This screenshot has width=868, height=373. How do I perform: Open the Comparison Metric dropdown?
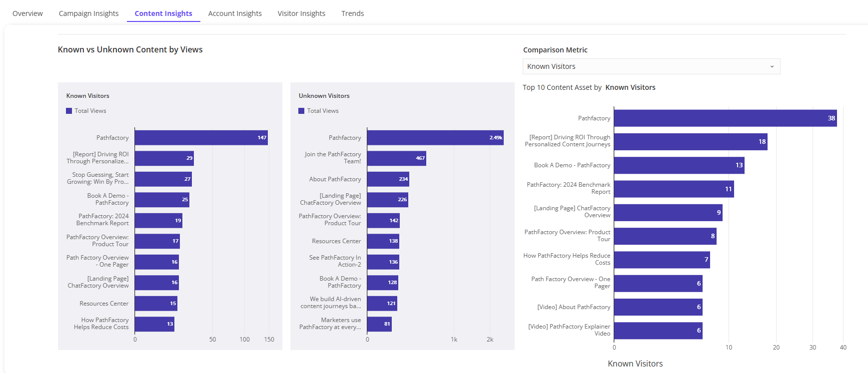[x=651, y=66]
